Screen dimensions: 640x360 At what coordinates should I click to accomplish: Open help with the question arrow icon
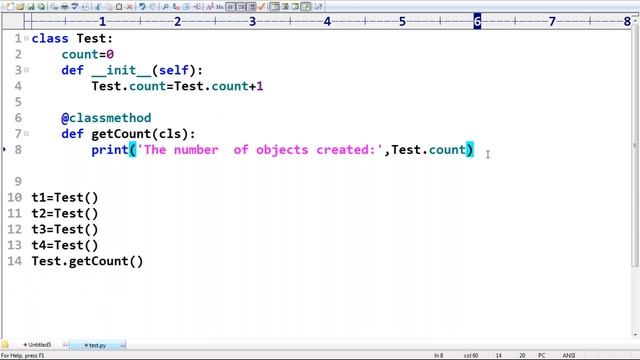pyautogui.click(x=318, y=7)
